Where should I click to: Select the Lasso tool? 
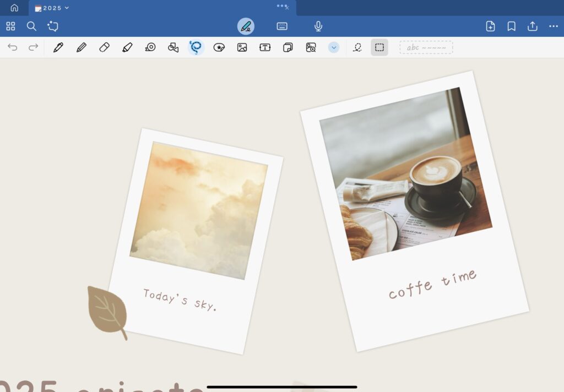[x=196, y=47]
